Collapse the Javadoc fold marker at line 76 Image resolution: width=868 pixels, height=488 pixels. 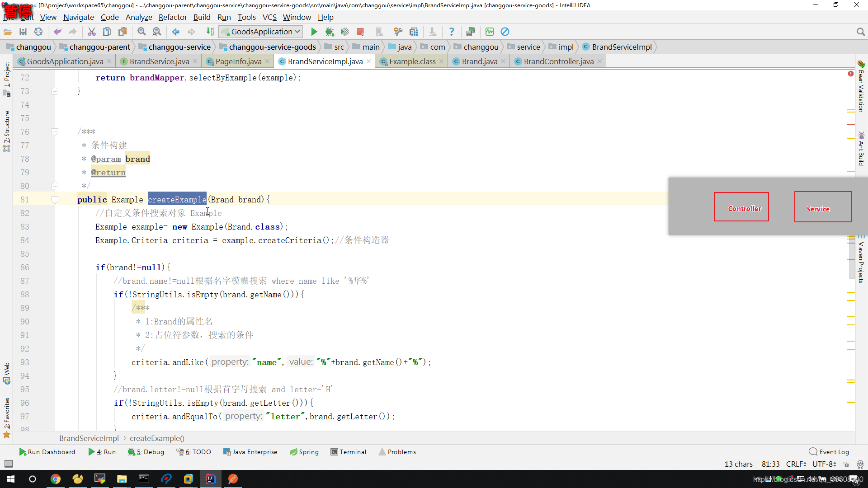point(55,131)
